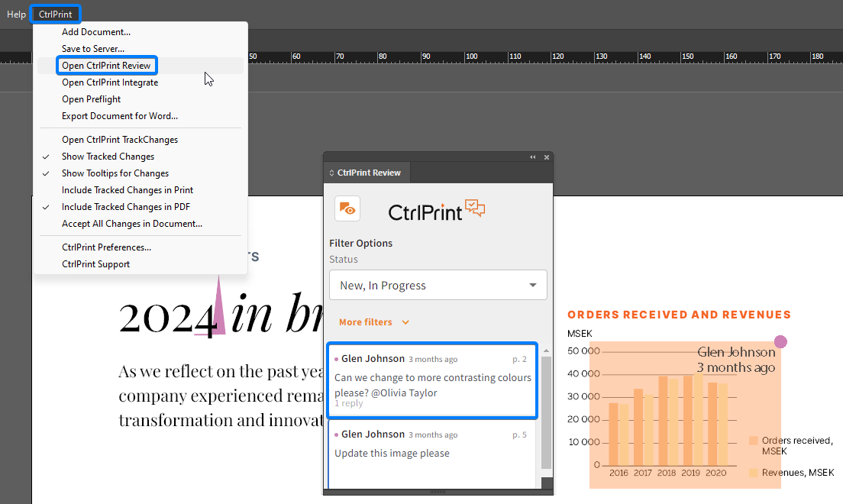Choose CtrlPrint Support item
Screen dimensions: 843x504
pos(140,263)
